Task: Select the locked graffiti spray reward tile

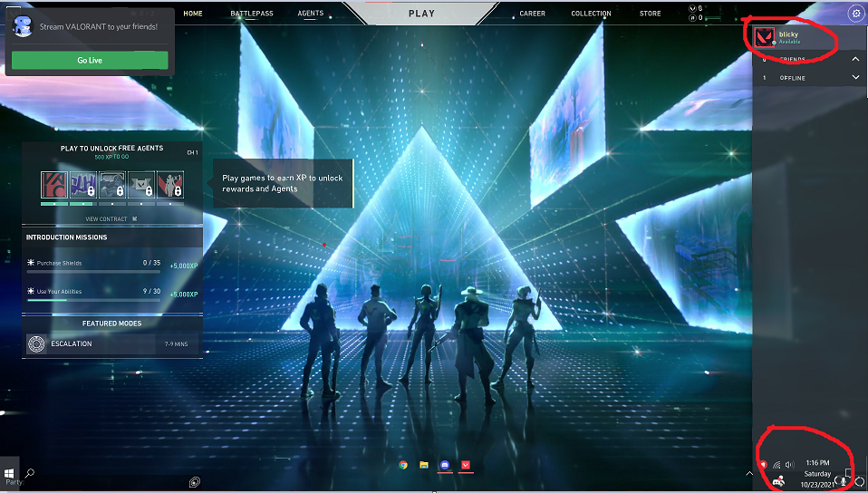Action: click(83, 185)
